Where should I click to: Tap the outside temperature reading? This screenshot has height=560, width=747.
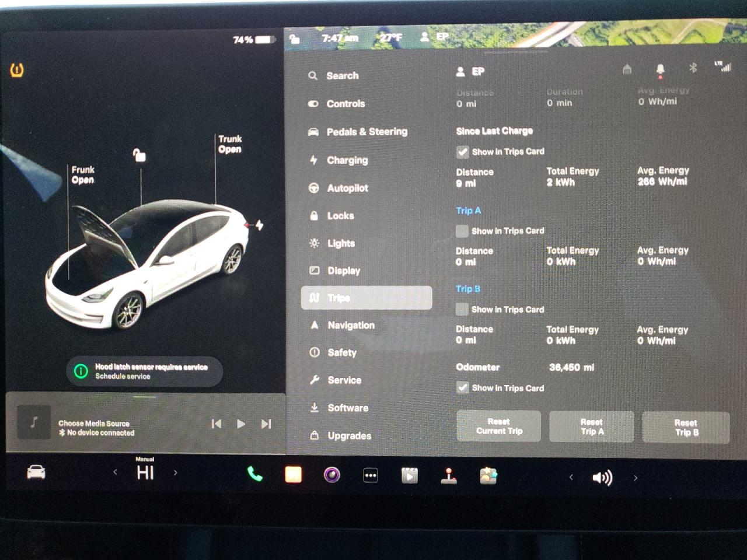(391, 37)
